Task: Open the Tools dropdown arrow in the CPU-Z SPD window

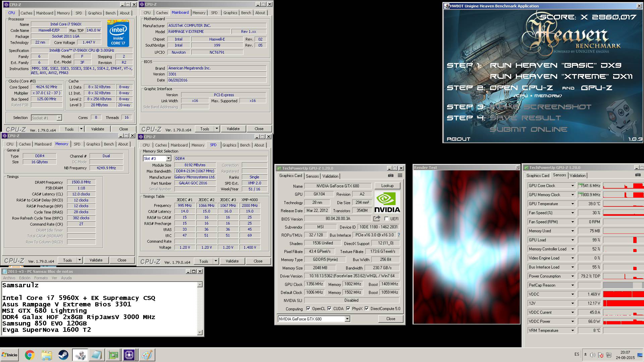Action: (215, 261)
